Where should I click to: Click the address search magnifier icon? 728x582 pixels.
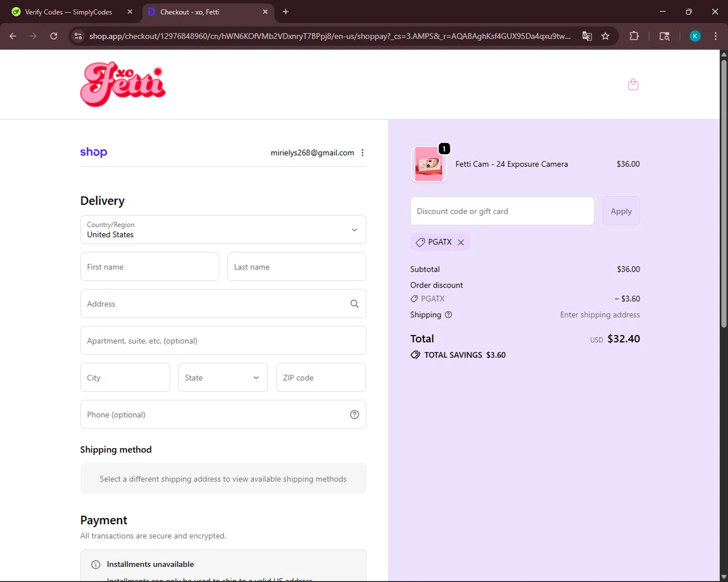(354, 304)
